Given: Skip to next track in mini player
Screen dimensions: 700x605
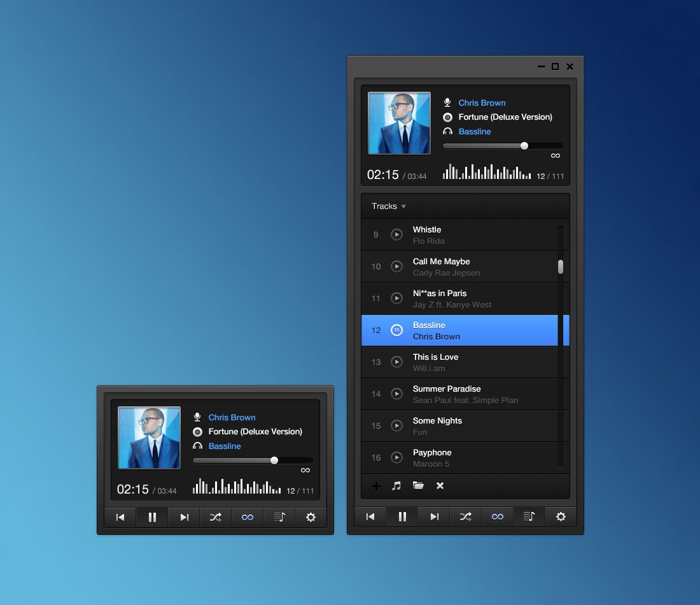Looking at the screenshot, I should point(184,517).
